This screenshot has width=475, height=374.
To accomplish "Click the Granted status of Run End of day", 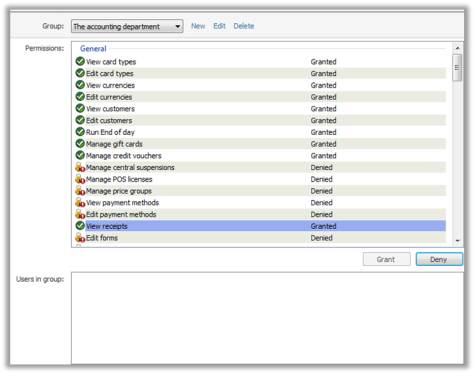I will click(x=323, y=132).
